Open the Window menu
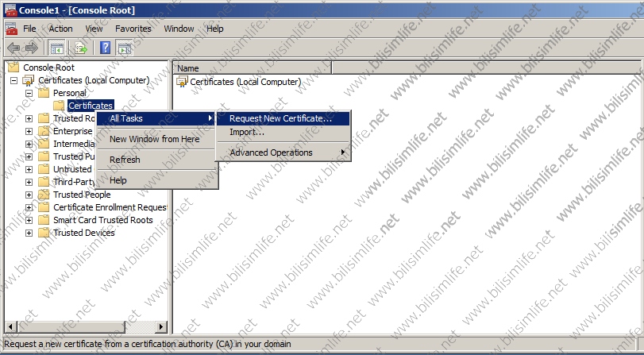644x355 pixels. pos(179,29)
